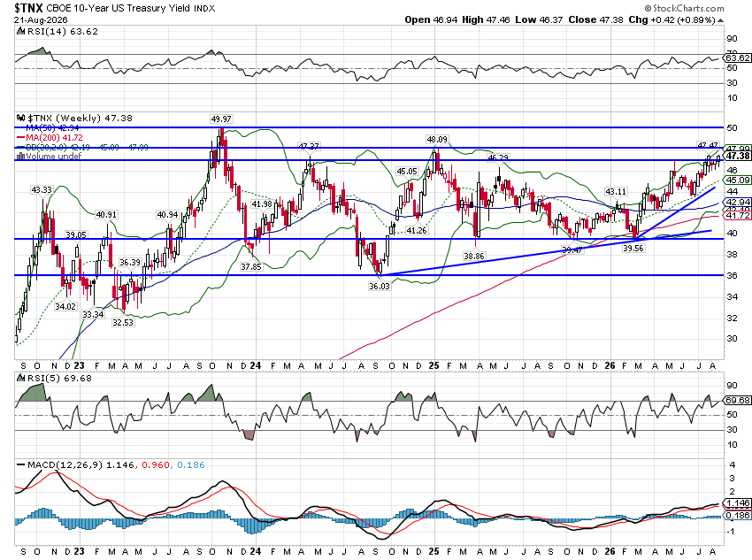This screenshot has width=752, height=560.
Task: Click the 37.85 low price label
Action: tap(251, 266)
